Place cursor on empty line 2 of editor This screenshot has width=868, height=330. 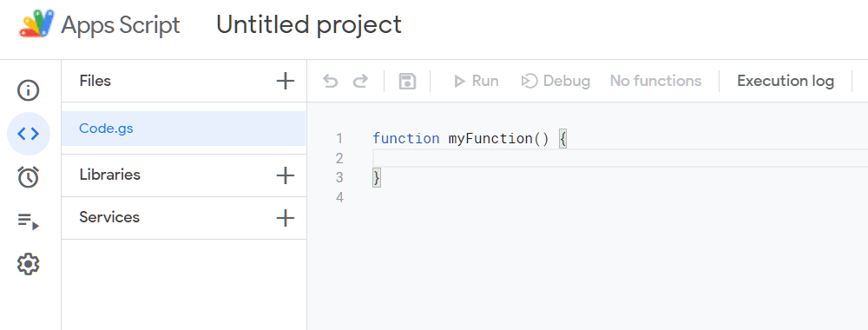click(x=620, y=158)
